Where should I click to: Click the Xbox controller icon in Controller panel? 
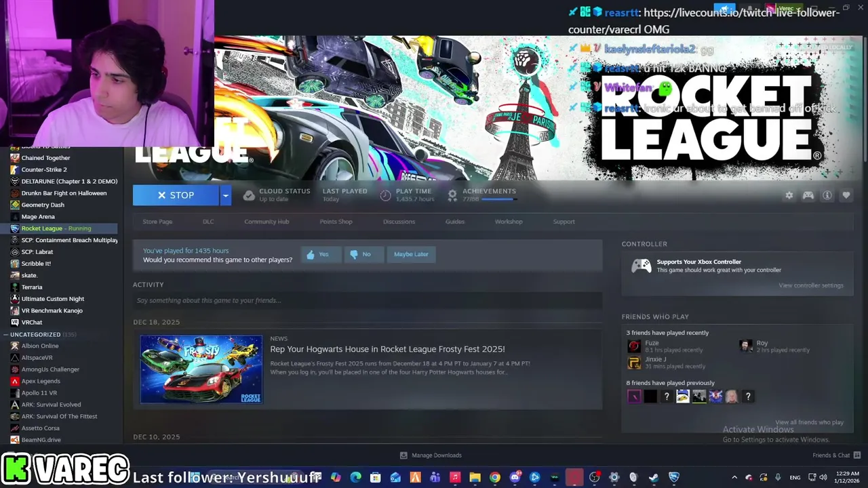tap(641, 266)
